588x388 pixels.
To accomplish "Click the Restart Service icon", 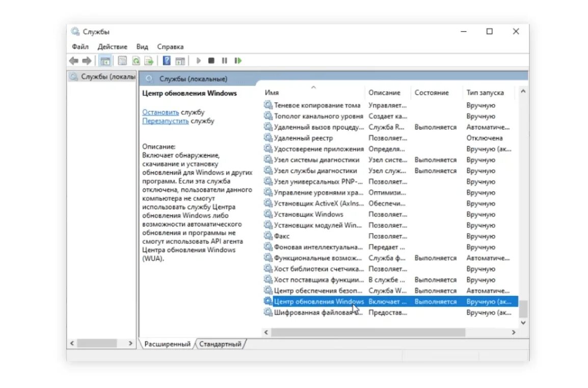I will (x=238, y=61).
